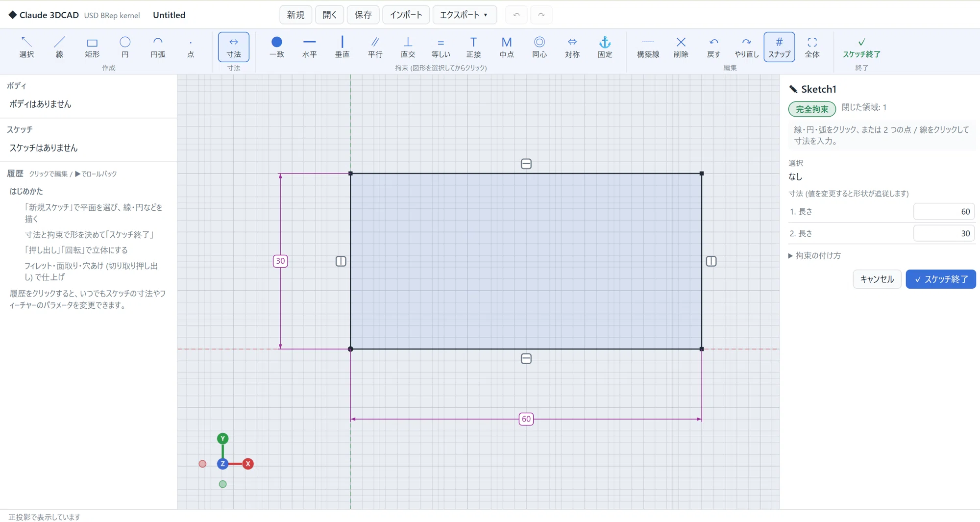Click the 削除 delete tool
980x522 pixels.
(x=681, y=47)
